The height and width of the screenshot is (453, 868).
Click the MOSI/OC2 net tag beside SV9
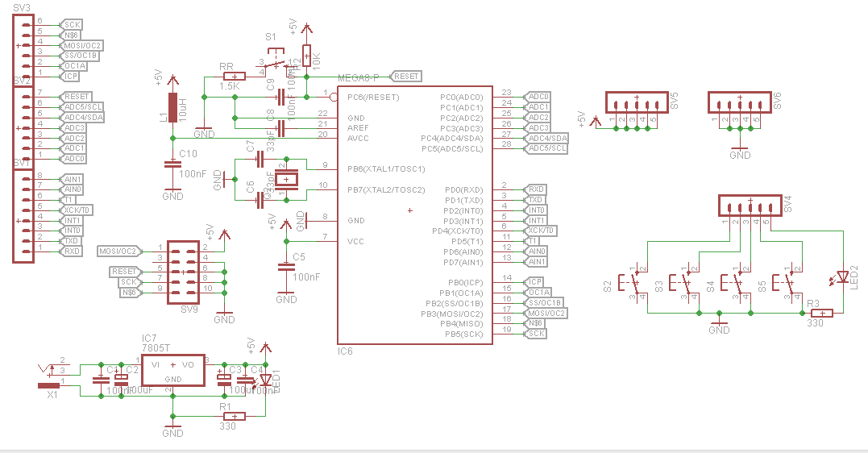click(x=119, y=251)
